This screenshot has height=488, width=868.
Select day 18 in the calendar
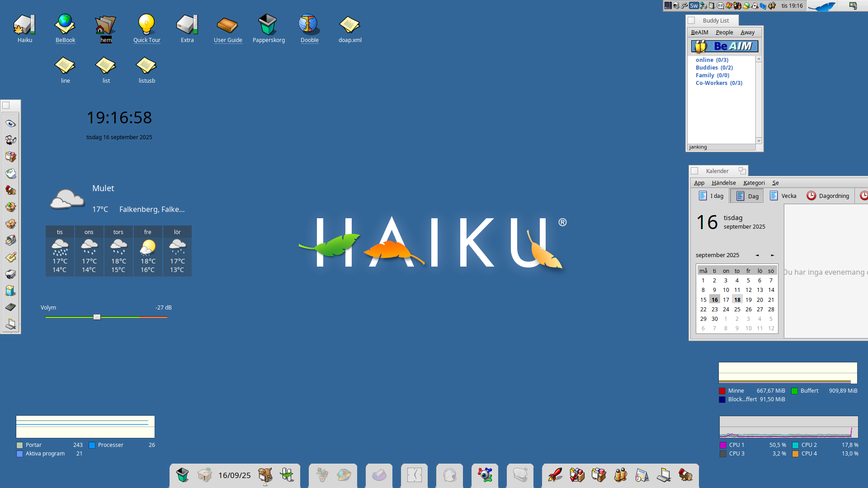point(737,300)
